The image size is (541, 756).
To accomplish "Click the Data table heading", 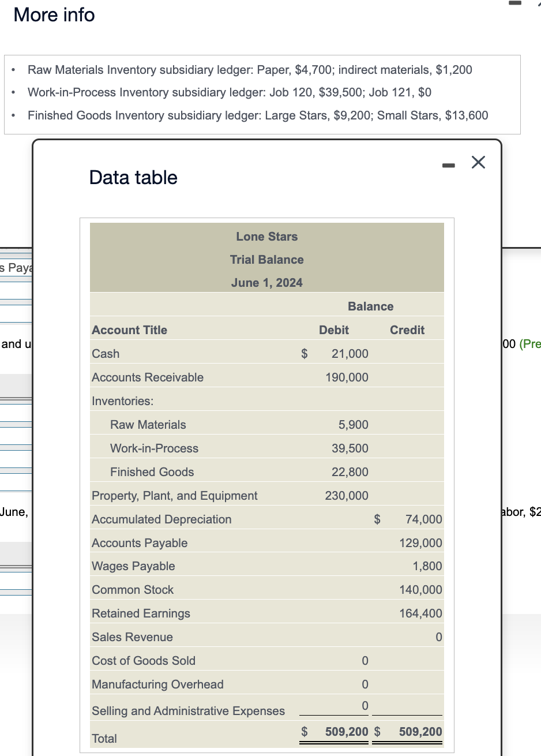I will [x=133, y=178].
